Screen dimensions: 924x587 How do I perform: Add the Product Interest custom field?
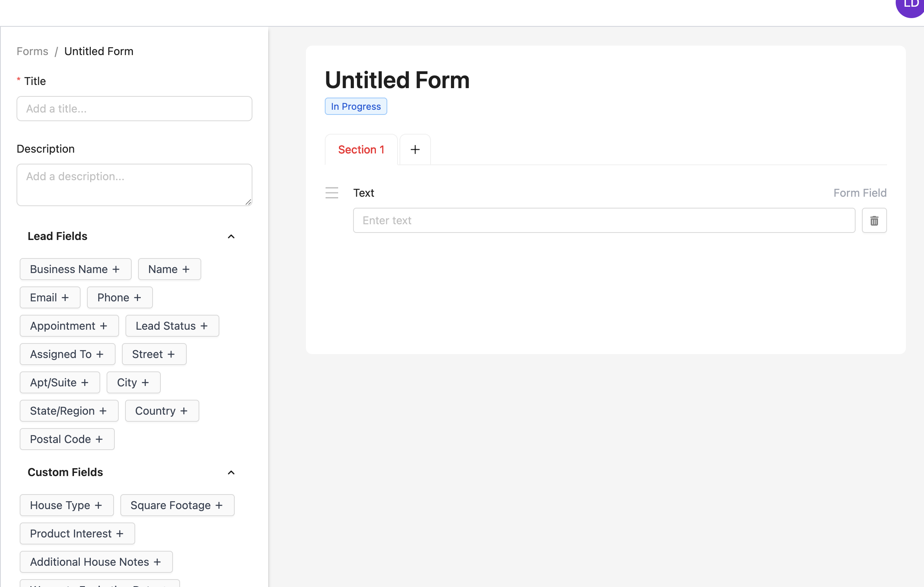click(77, 533)
